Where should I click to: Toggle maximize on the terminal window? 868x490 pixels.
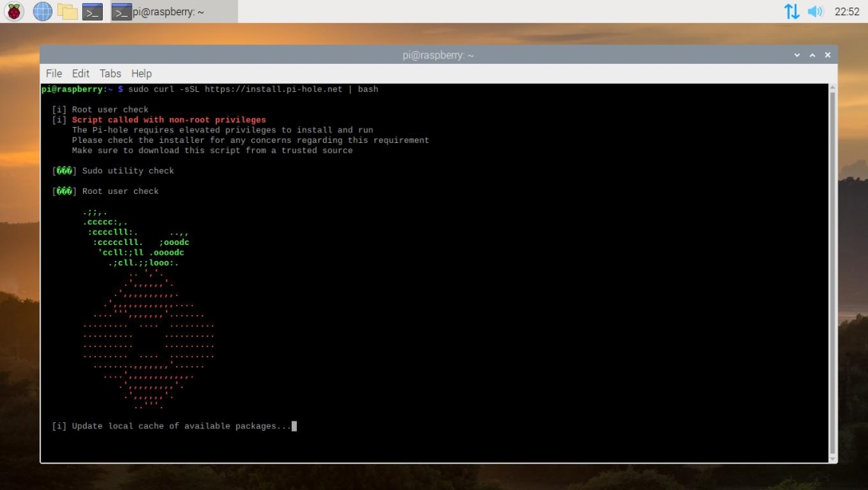(813, 55)
